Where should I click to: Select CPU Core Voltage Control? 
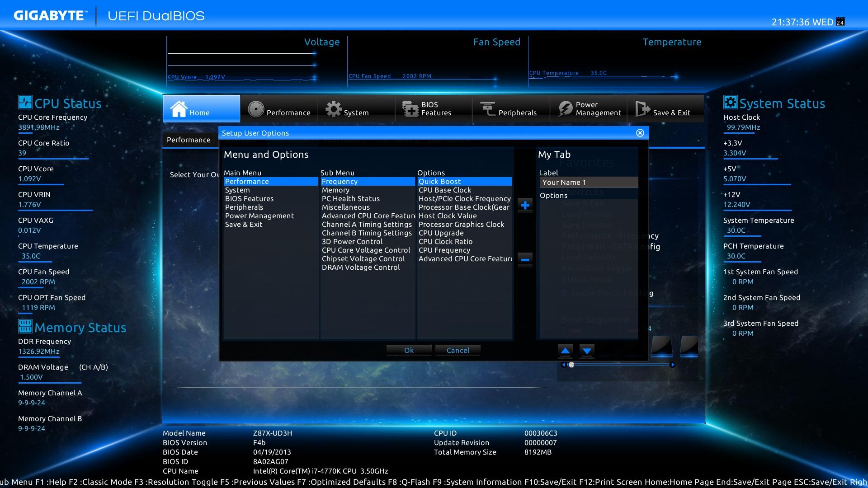pyautogui.click(x=368, y=250)
